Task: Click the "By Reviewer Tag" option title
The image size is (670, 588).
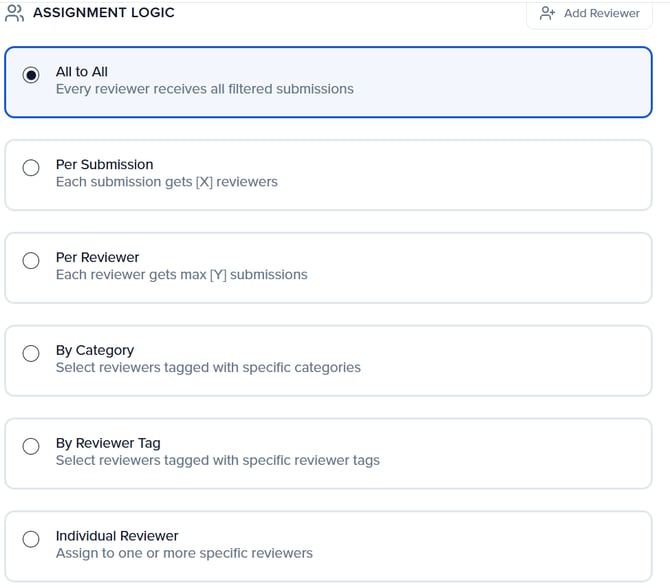Action: pos(108,444)
